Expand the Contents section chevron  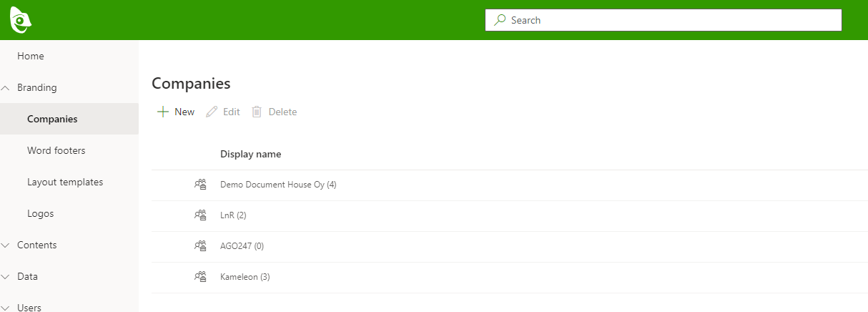6,245
